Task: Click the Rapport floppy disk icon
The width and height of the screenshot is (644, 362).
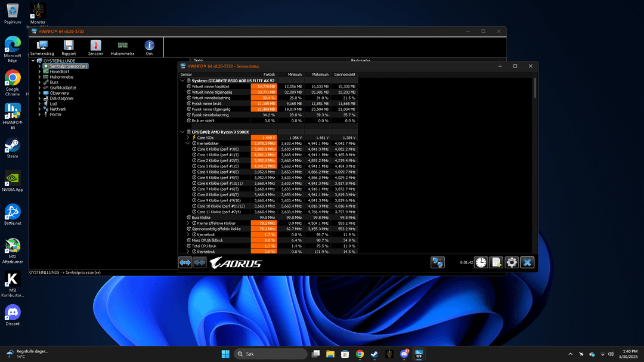Action: pos(69,48)
